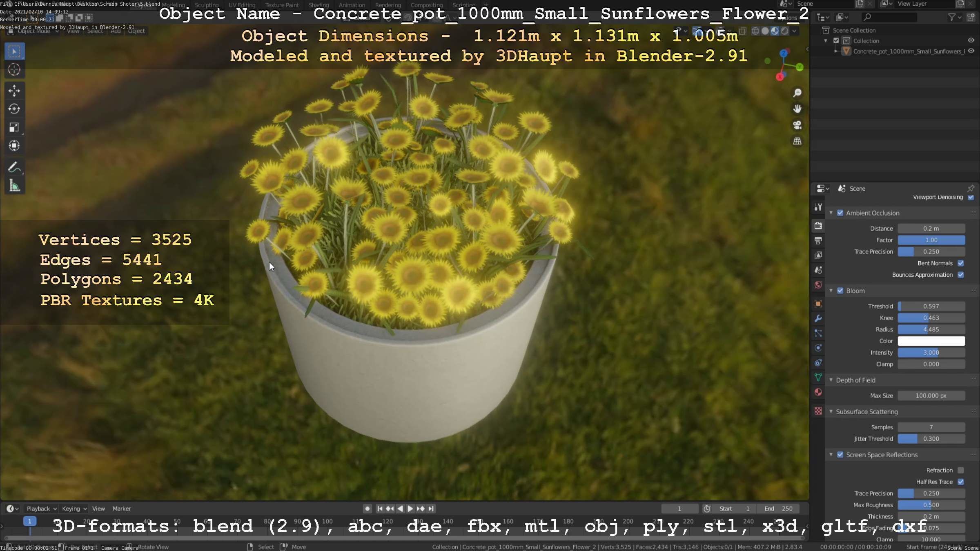Open Keying dropdown in timeline

74,509
